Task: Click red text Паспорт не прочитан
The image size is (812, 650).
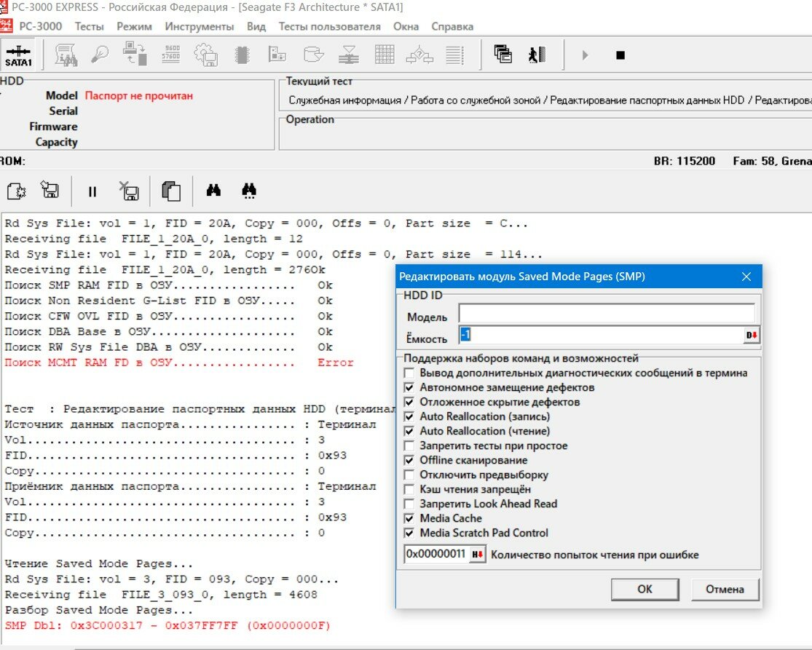Action: 139,96
